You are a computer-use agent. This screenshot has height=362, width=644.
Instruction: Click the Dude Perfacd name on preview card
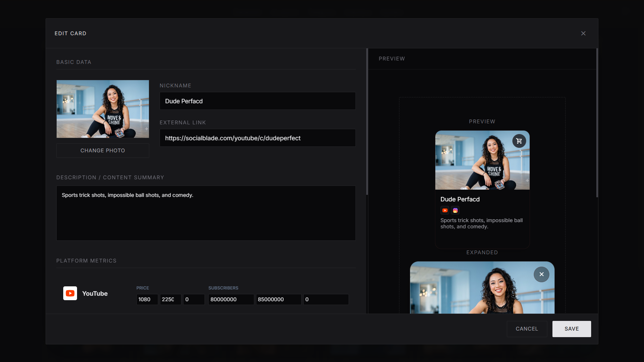(x=460, y=199)
